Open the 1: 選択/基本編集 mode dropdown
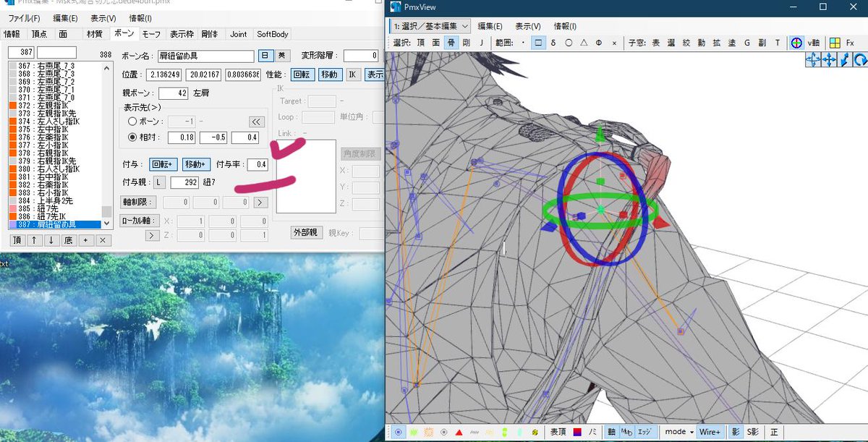The image size is (868, 442). click(430, 25)
